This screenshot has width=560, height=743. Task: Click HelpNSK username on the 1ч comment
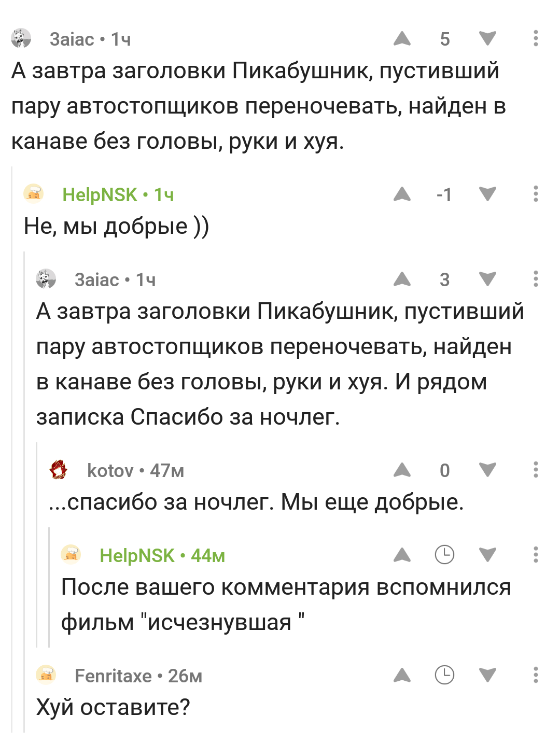(100, 194)
